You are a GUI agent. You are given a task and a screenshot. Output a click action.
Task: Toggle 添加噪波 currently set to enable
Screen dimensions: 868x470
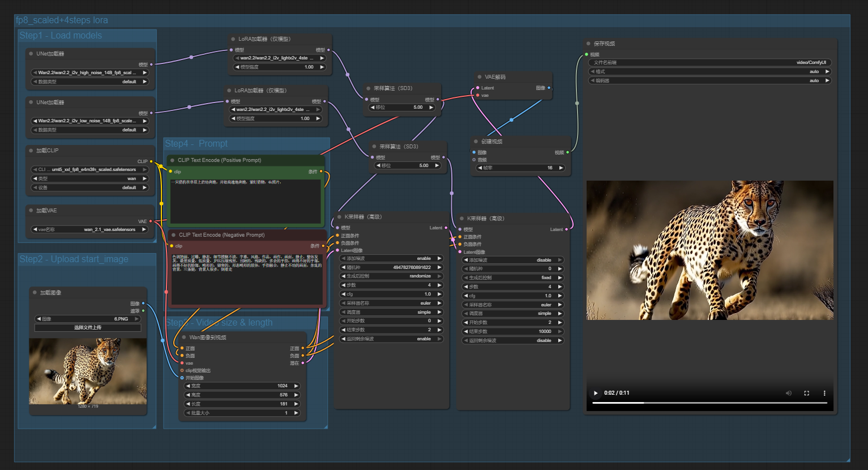(391, 258)
